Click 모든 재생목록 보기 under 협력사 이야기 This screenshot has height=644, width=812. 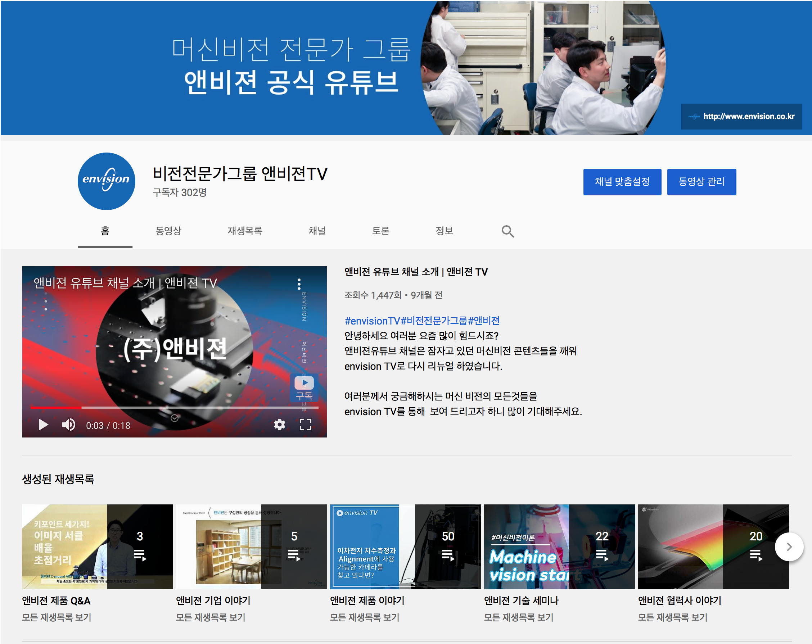pyautogui.click(x=673, y=617)
